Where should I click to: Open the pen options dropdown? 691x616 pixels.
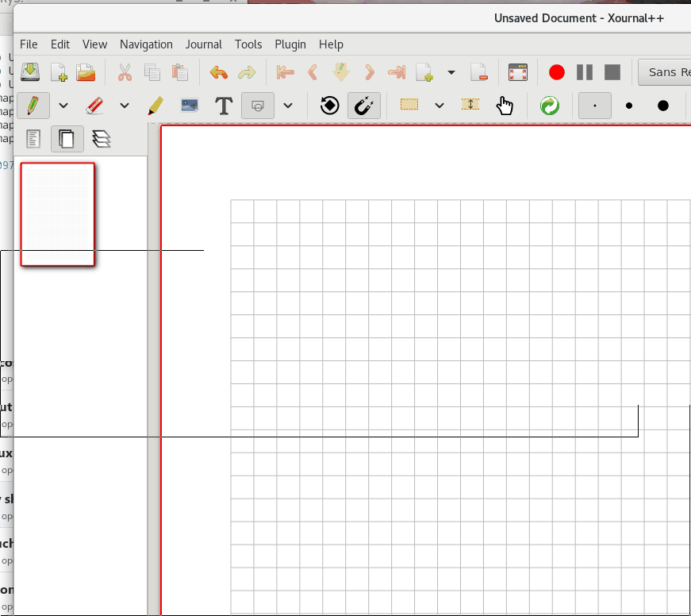63,105
